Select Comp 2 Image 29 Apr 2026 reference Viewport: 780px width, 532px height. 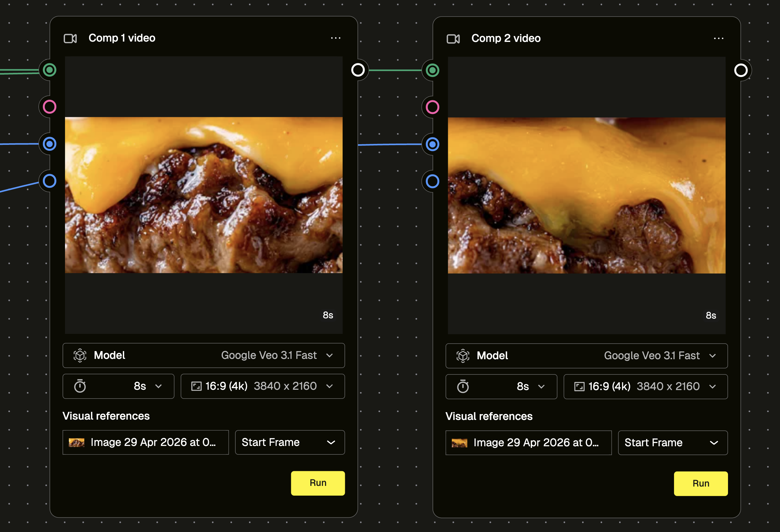(x=529, y=443)
